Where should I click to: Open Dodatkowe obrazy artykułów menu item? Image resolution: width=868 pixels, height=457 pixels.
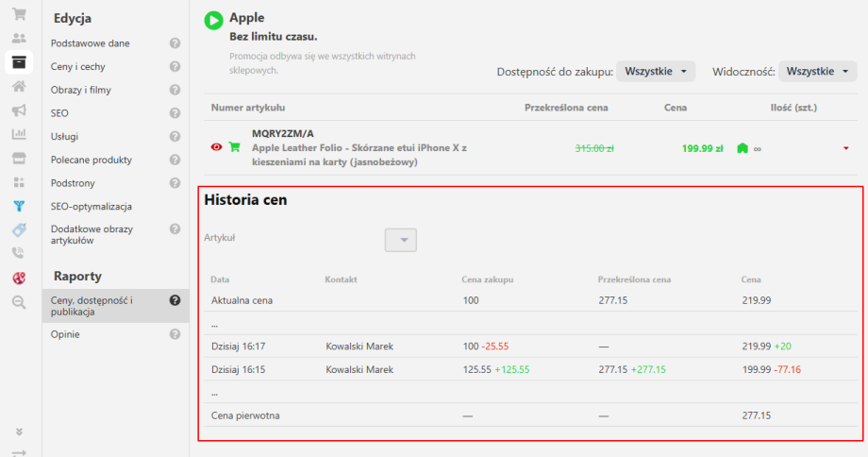pos(92,234)
